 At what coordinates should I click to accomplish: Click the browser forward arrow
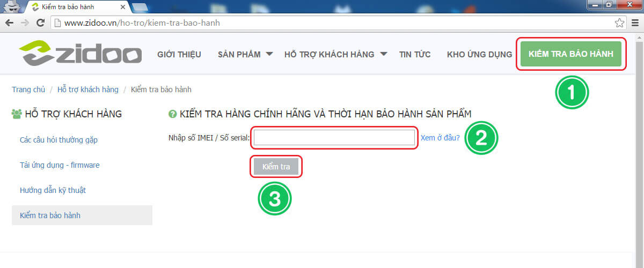coord(25,23)
